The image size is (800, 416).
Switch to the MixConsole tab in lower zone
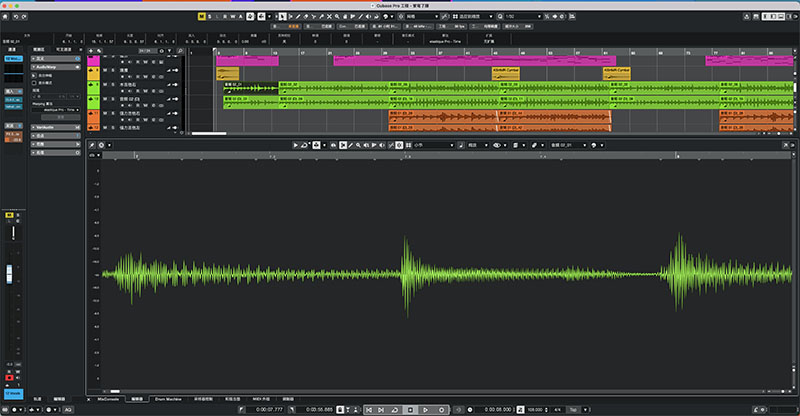(x=108, y=399)
